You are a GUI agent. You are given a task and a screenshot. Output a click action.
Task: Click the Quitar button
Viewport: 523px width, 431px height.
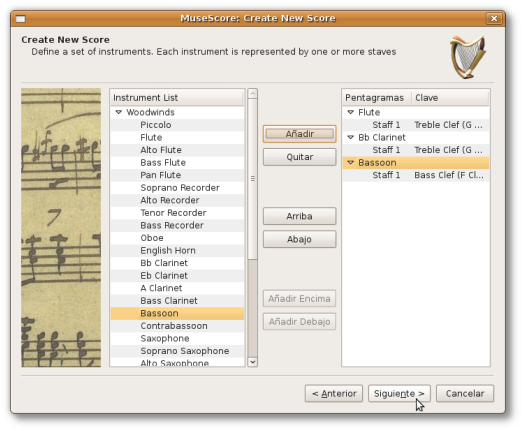(x=300, y=157)
